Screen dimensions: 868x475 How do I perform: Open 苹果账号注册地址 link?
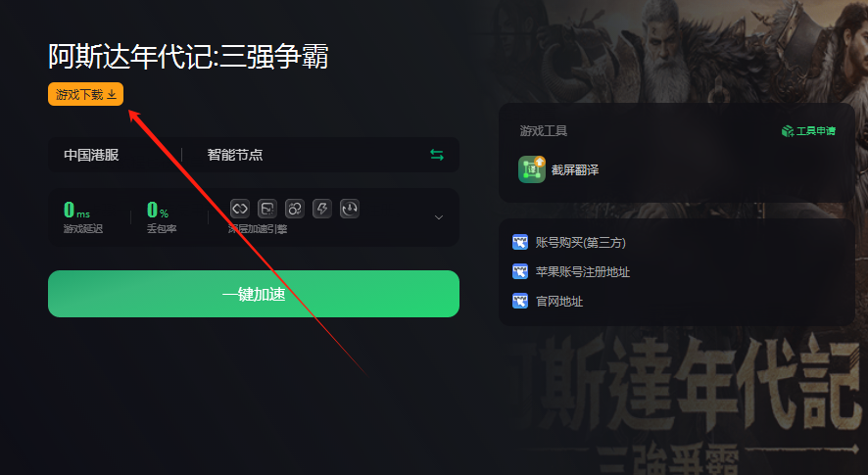(x=582, y=272)
